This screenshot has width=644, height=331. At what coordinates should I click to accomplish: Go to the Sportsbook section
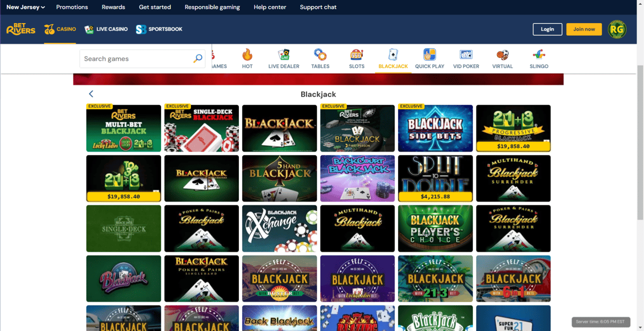[159, 29]
